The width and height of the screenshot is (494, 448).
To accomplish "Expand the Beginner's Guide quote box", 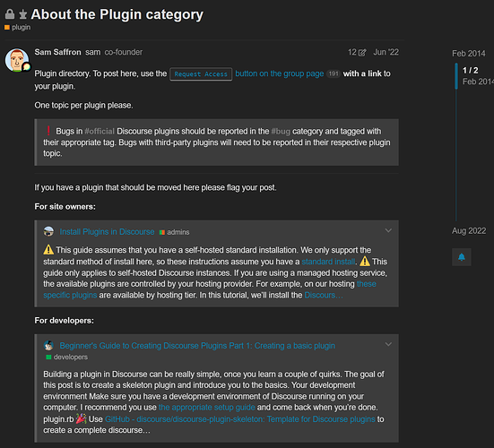I will [x=388, y=344].
